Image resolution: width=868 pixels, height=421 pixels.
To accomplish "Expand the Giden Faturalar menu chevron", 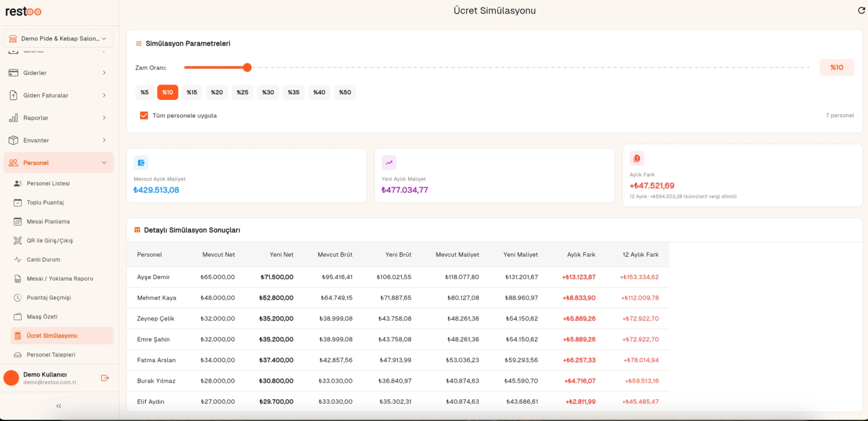I will point(104,95).
